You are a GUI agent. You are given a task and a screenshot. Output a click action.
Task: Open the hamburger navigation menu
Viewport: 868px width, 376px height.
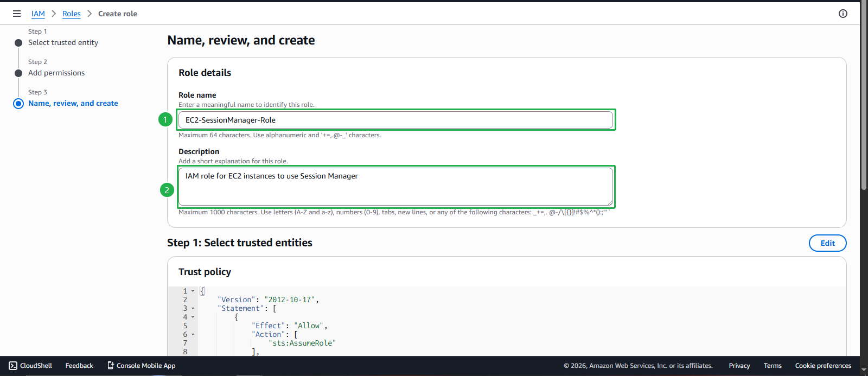(x=17, y=14)
